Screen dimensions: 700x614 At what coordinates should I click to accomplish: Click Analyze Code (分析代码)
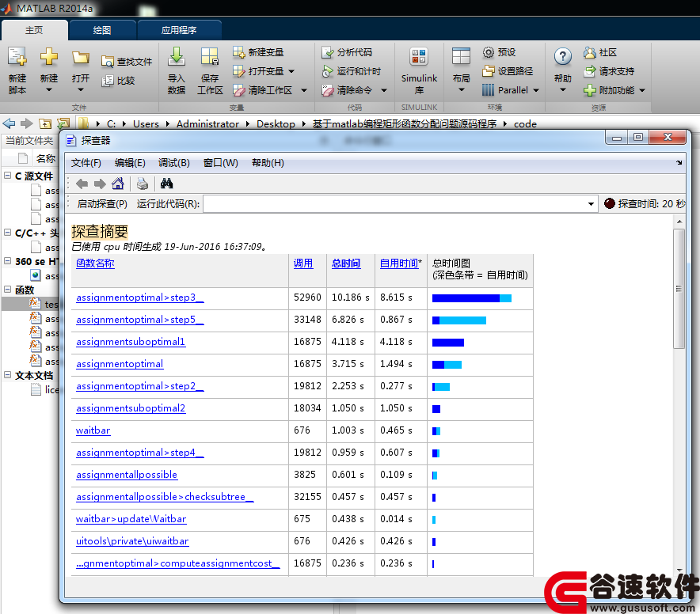pyautogui.click(x=347, y=52)
